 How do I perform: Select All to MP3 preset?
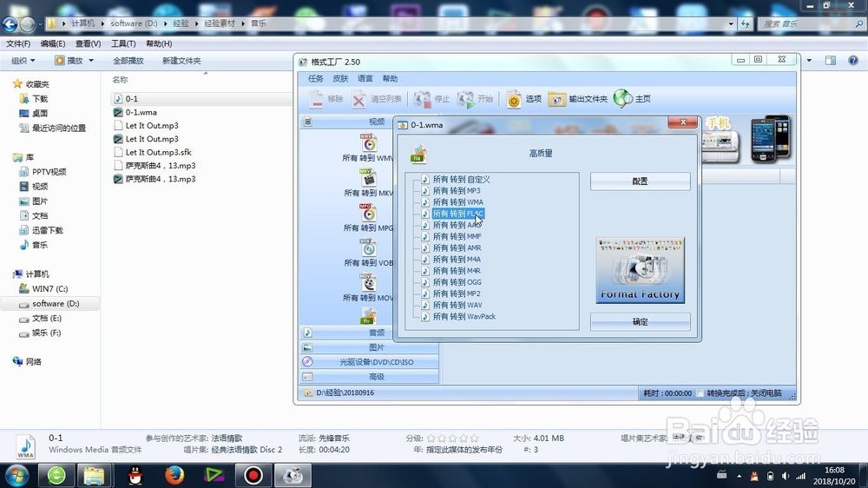[x=457, y=190]
